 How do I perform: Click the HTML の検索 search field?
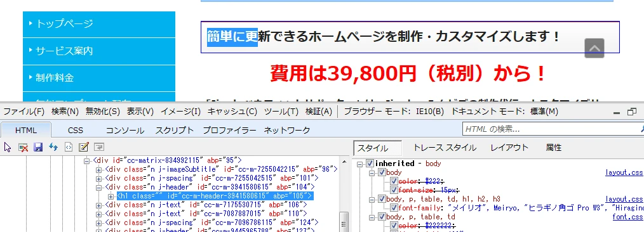[x=553, y=129]
